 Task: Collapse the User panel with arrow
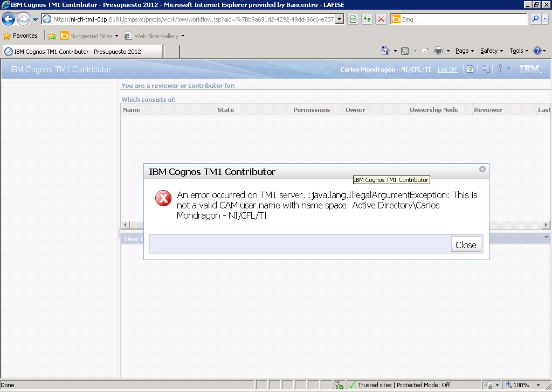click(546, 237)
